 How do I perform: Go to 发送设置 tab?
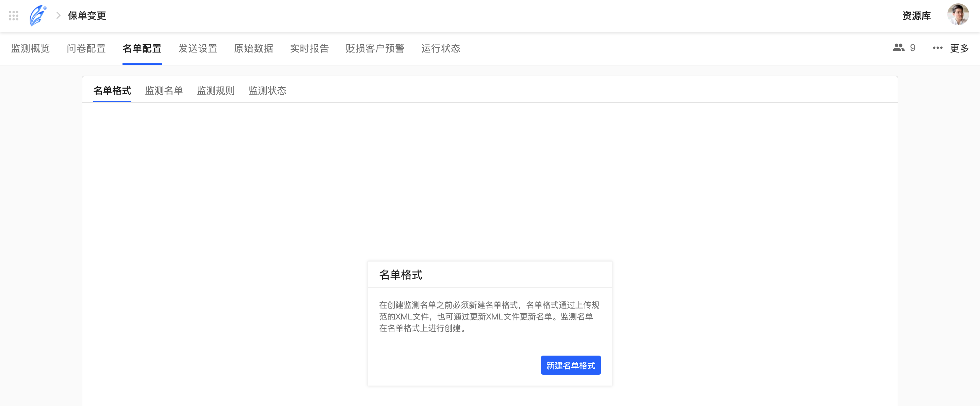click(198, 48)
